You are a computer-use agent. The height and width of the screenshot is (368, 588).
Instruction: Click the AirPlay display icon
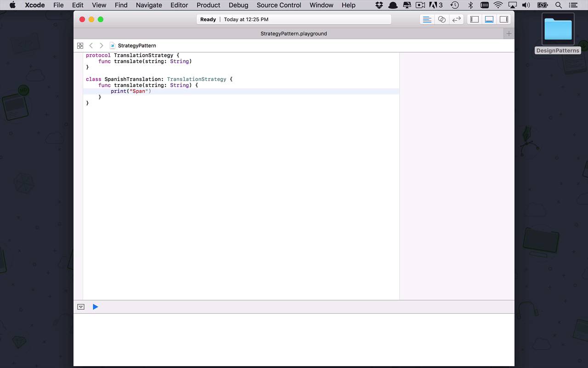coord(512,5)
